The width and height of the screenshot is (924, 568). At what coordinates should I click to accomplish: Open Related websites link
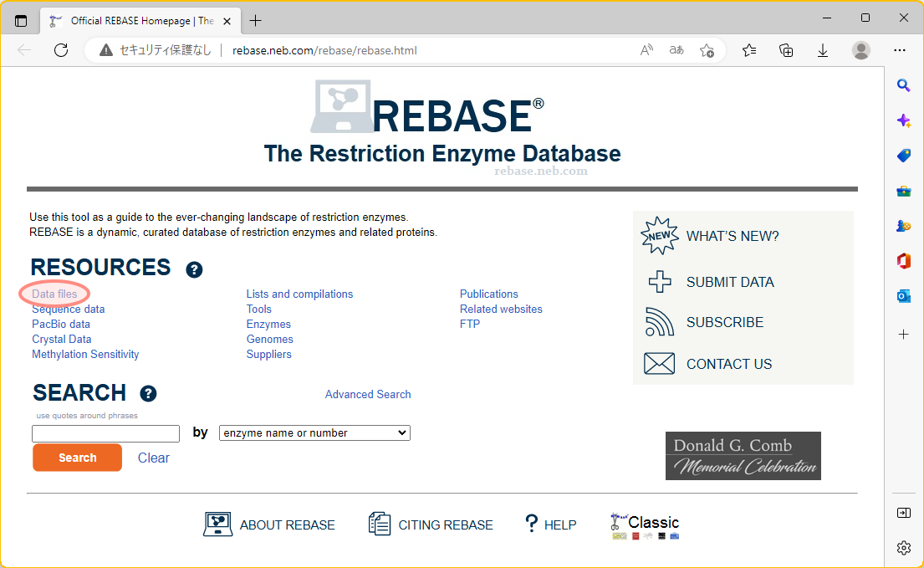click(501, 309)
